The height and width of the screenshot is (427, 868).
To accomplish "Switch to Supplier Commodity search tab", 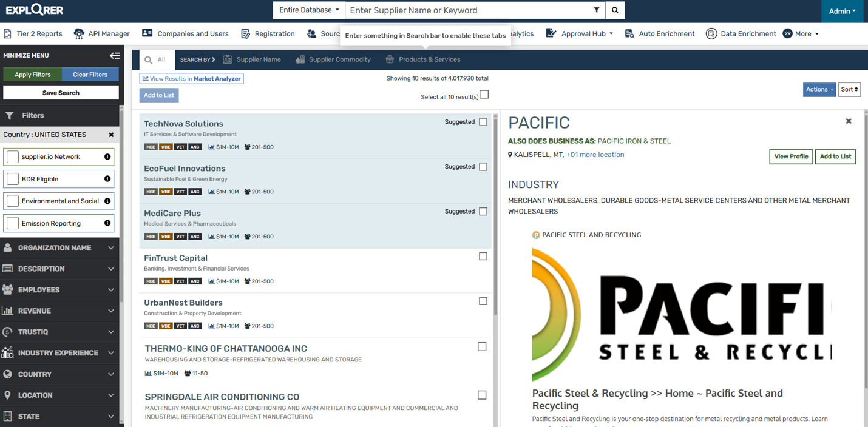I will click(x=333, y=59).
